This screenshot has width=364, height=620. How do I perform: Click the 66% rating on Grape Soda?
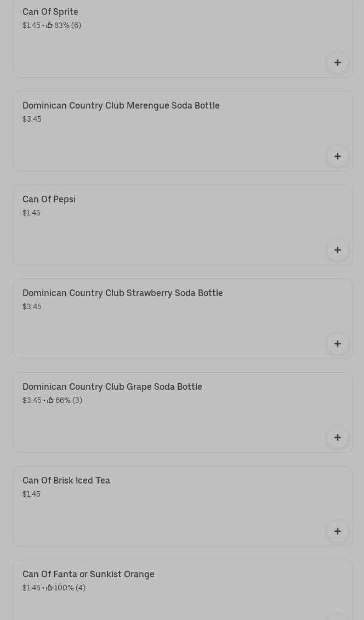click(65, 401)
